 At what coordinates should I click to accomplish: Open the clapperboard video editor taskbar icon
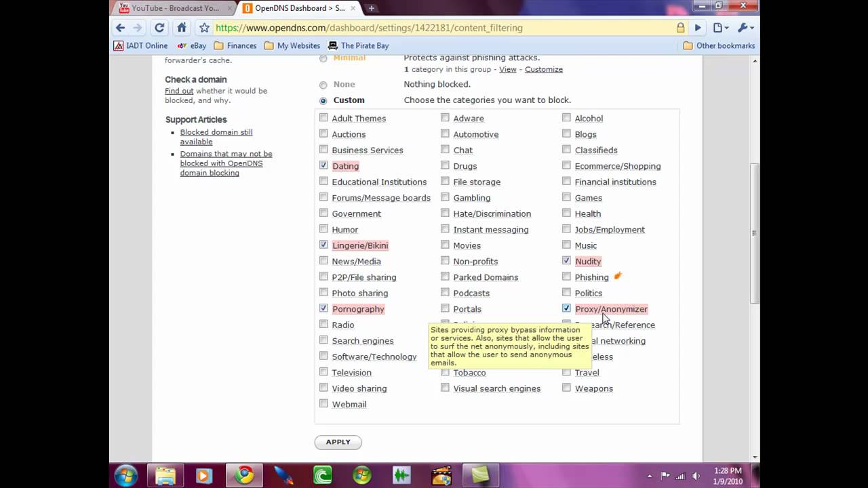441,476
